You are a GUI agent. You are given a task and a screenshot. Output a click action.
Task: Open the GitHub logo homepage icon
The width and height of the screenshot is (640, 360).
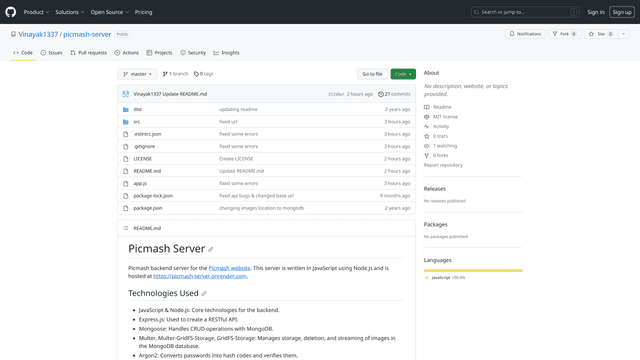pyautogui.click(x=11, y=12)
